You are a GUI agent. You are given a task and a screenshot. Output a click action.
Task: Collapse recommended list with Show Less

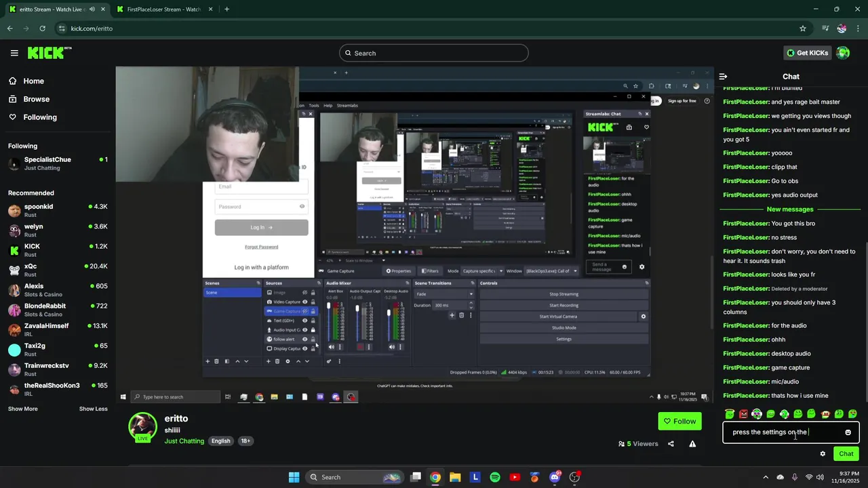93,409
